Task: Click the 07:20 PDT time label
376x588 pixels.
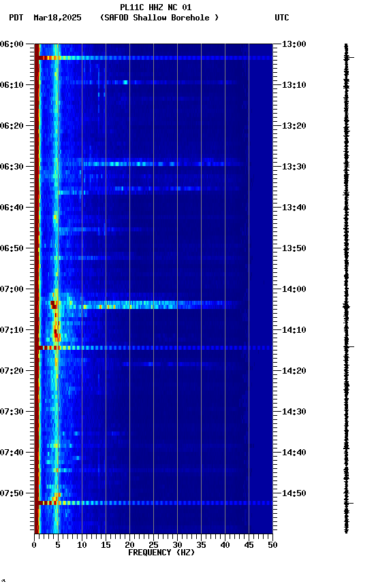Action: click(12, 371)
